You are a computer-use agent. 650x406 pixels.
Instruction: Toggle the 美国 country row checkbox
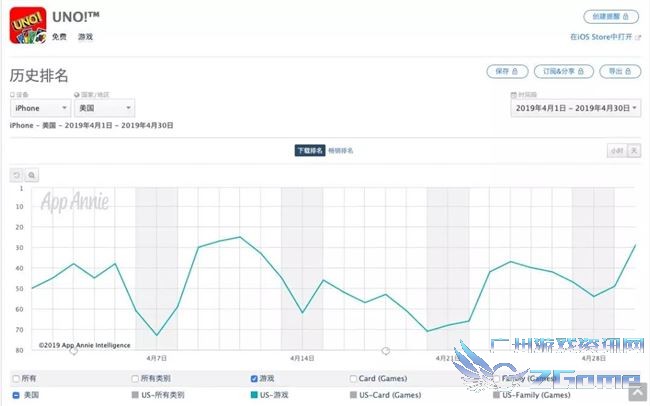click(16, 395)
